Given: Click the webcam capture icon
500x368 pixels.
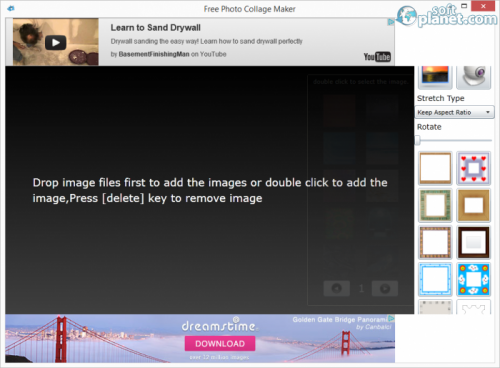Looking at the screenshot, I should [474, 77].
